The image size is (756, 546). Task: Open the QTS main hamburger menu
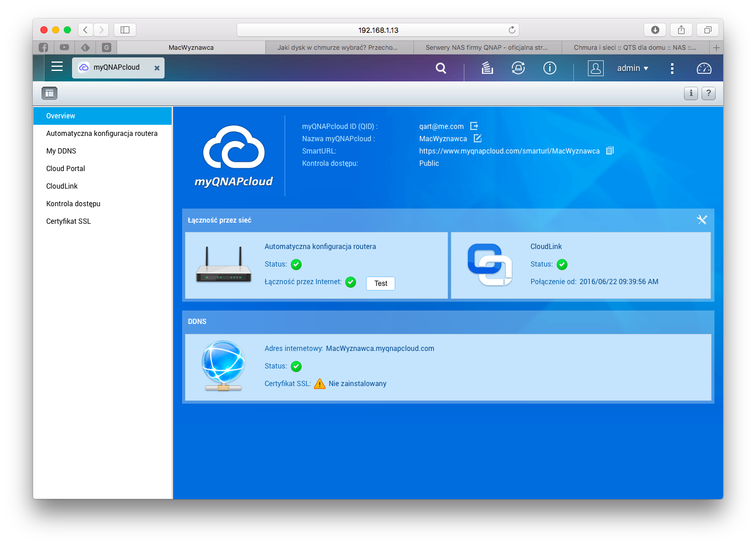(57, 67)
